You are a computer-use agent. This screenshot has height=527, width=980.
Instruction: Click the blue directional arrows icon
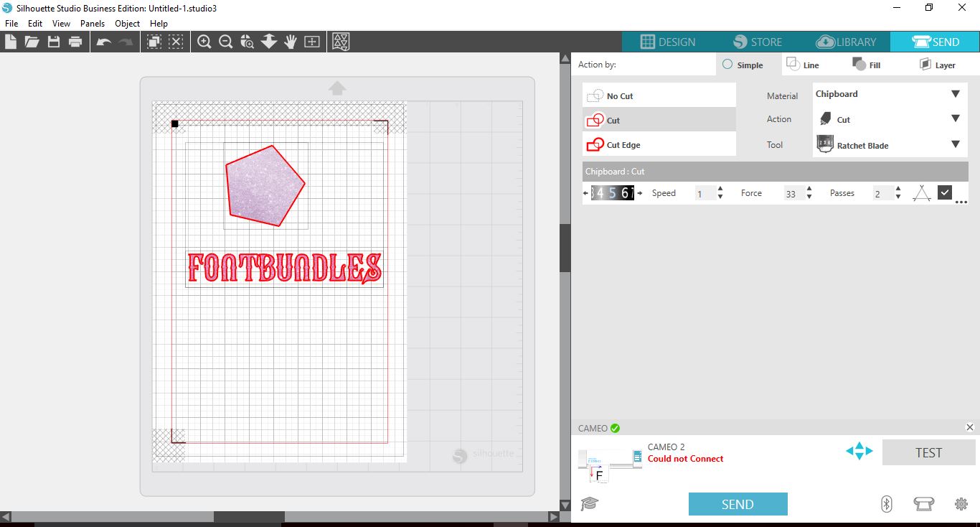pos(859,451)
